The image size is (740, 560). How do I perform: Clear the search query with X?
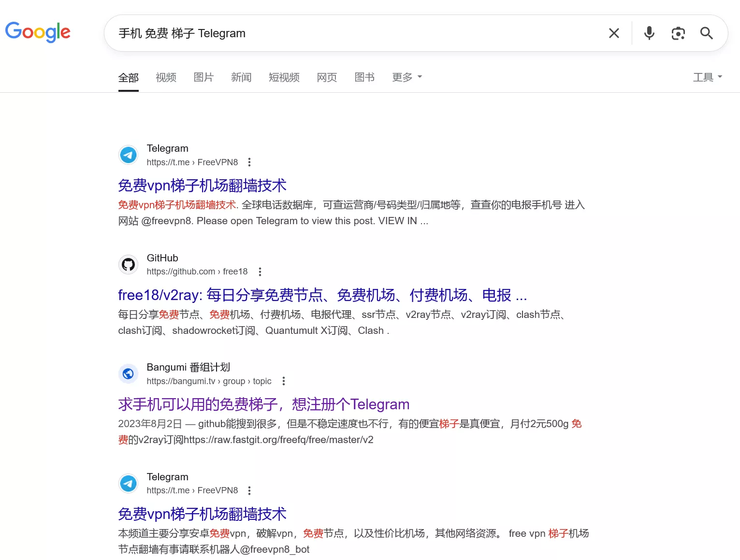614,33
